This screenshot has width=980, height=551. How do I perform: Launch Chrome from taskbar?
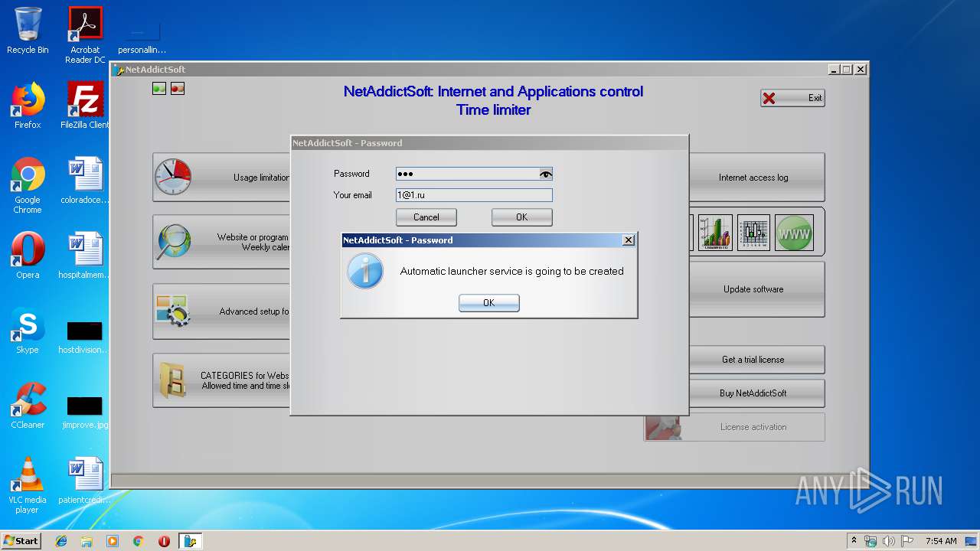pos(138,541)
